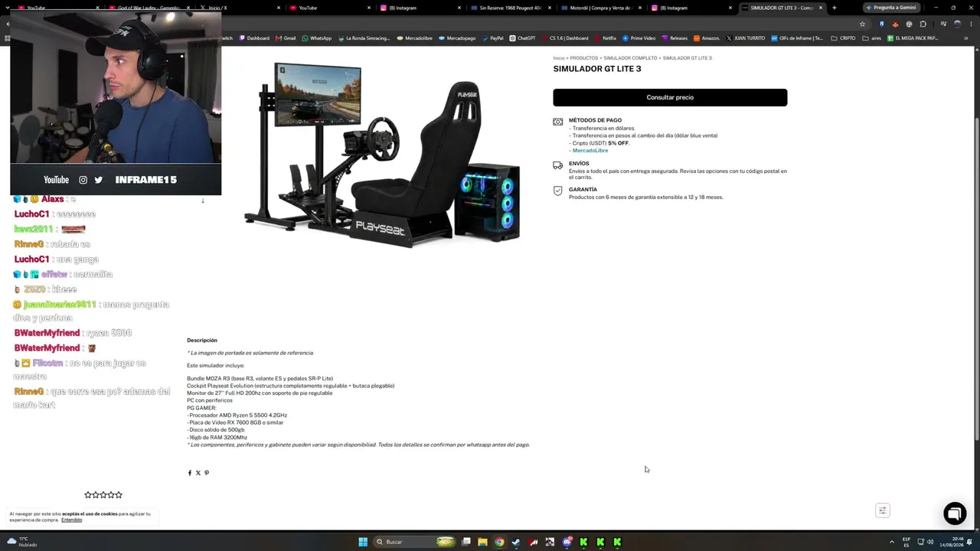Open the chat bubble widget

click(955, 514)
